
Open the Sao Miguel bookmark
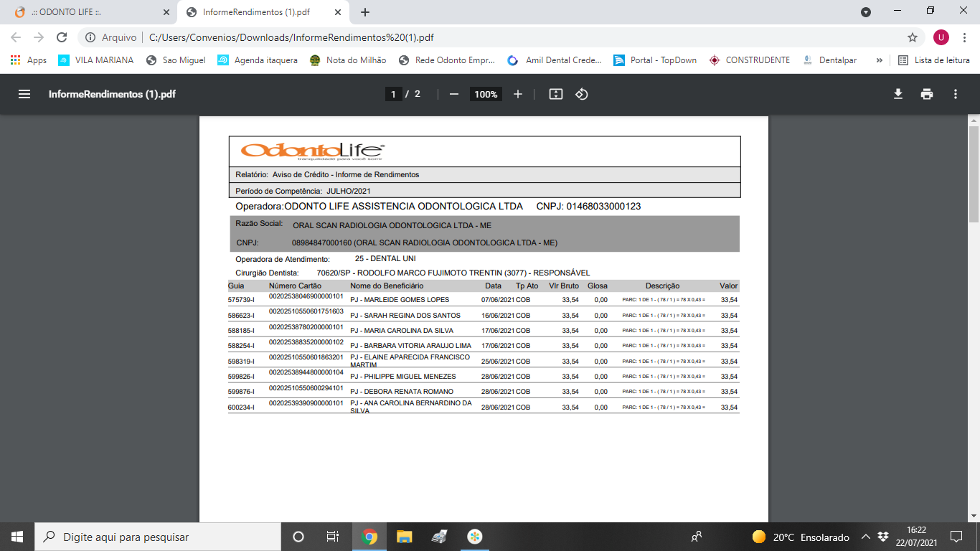coord(176,60)
